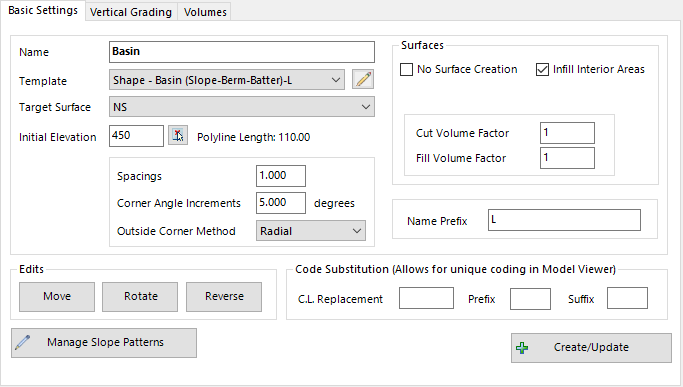Screen dimensions: 683x387
Task: Click into the Name field containing Basin
Action: tap(242, 52)
